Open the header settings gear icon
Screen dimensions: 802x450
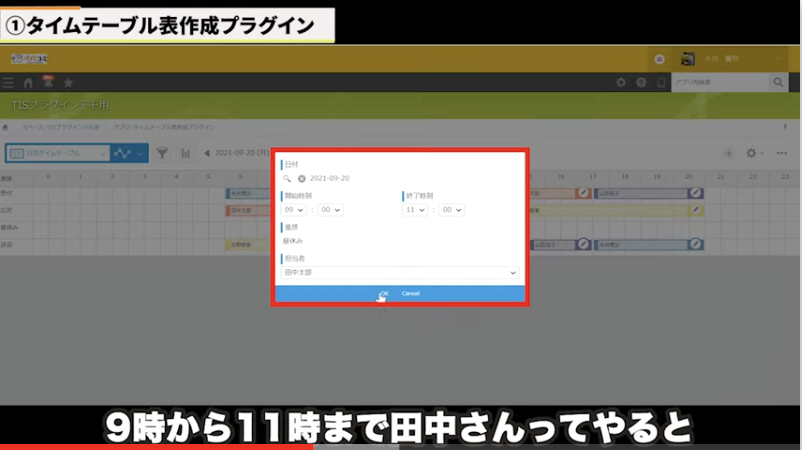621,82
